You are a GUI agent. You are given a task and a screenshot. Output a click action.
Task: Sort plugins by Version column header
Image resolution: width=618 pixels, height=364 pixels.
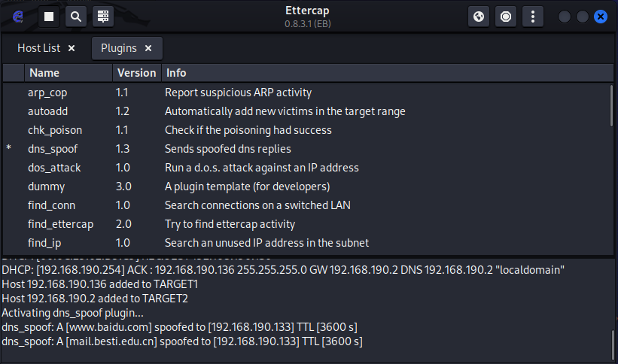coord(136,73)
